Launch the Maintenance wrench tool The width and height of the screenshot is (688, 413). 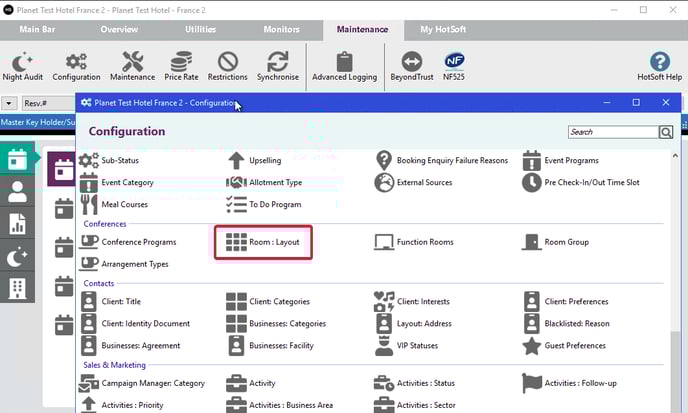(x=132, y=66)
